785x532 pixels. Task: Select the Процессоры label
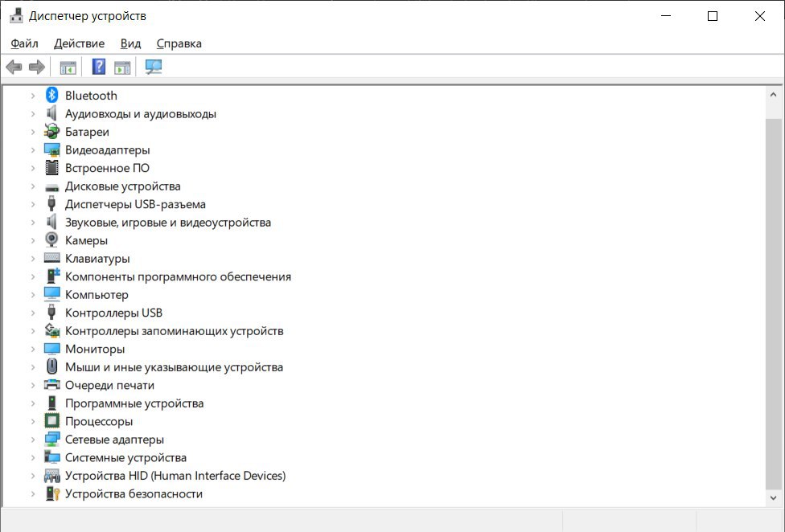[x=99, y=421]
